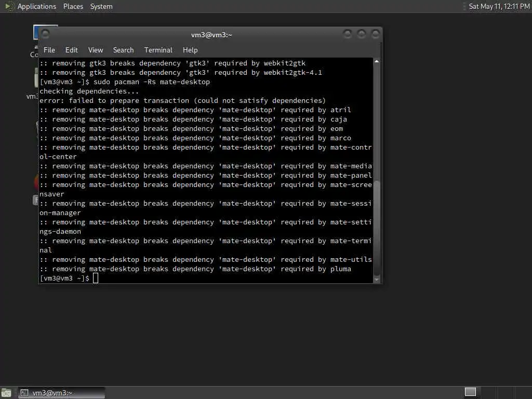Image resolution: width=532 pixels, height=399 pixels.
Task: Click the line ending 'required by atril'
Action: coord(195,110)
